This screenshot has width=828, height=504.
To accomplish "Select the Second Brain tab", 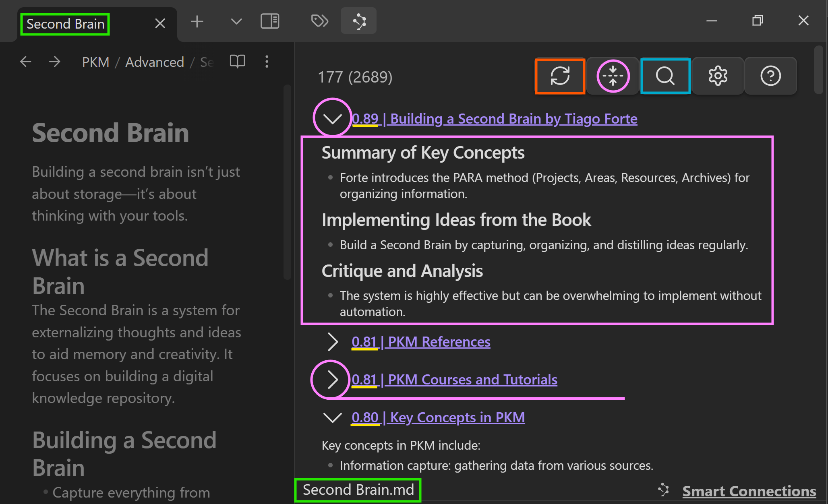I will (65, 24).
